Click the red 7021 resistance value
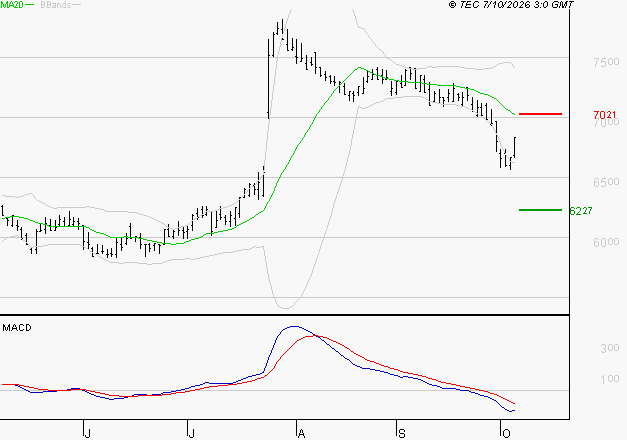The height and width of the screenshot is (440, 627). 605,115
